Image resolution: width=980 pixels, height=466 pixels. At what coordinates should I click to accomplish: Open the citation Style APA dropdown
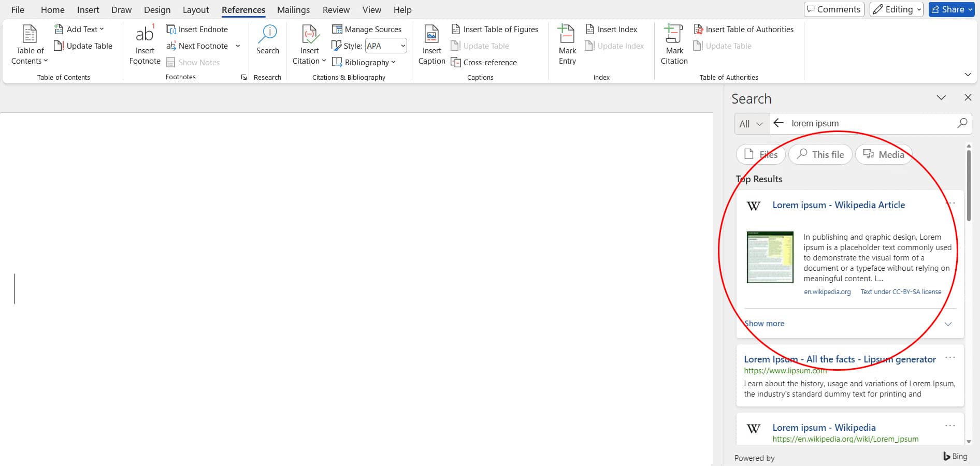pos(386,46)
